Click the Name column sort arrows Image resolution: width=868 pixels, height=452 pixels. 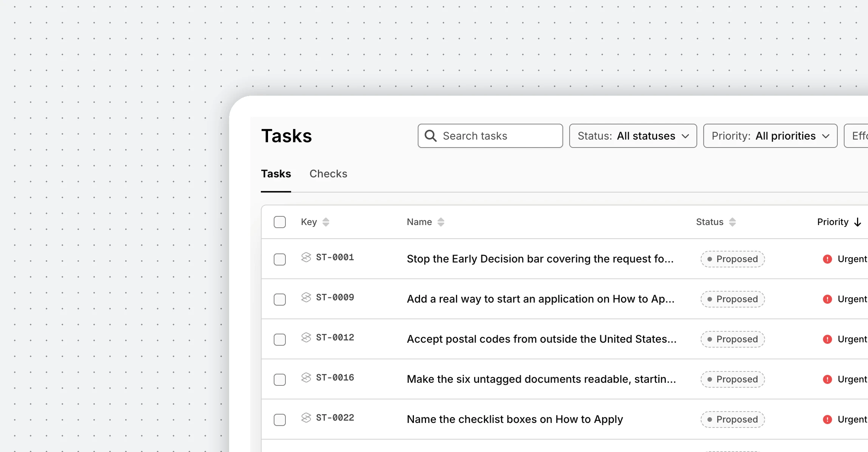441,222
